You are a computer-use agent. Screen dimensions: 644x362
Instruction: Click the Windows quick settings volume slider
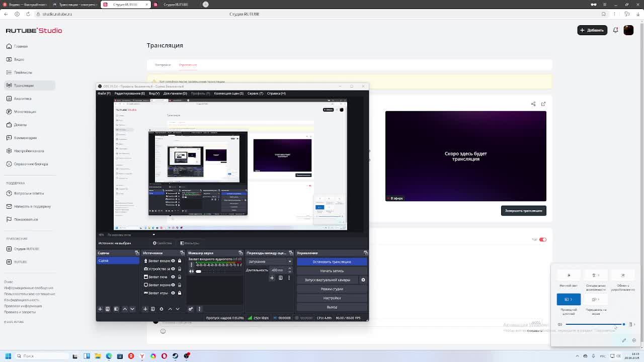click(595, 324)
